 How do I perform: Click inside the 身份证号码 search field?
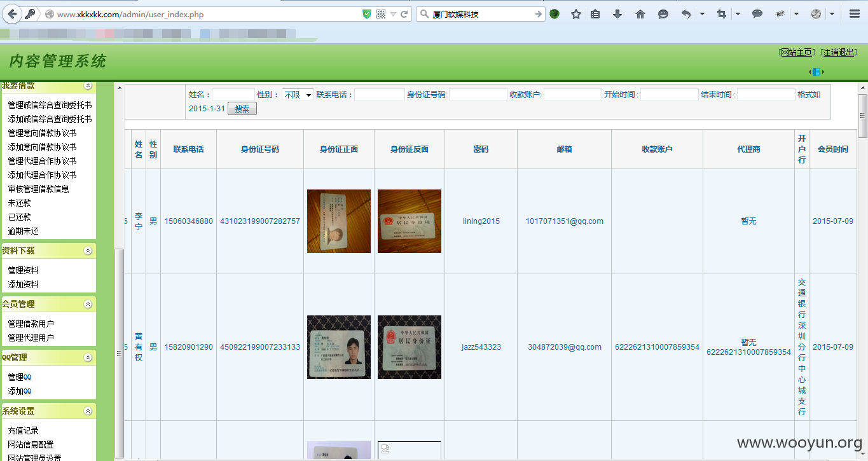pyautogui.click(x=478, y=95)
